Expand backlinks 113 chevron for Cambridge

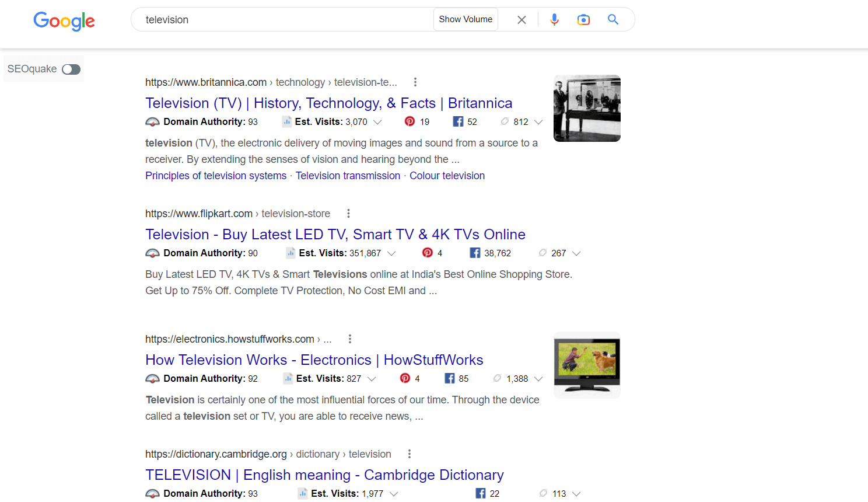tap(576, 494)
